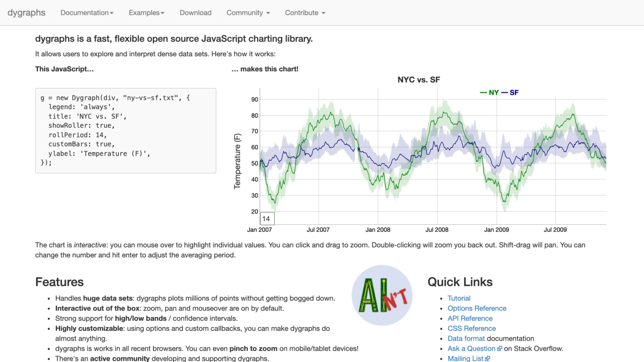Image resolution: width=644 pixels, height=362 pixels.
Task: Click the SF legend entry in chart
Action: pyautogui.click(x=510, y=92)
